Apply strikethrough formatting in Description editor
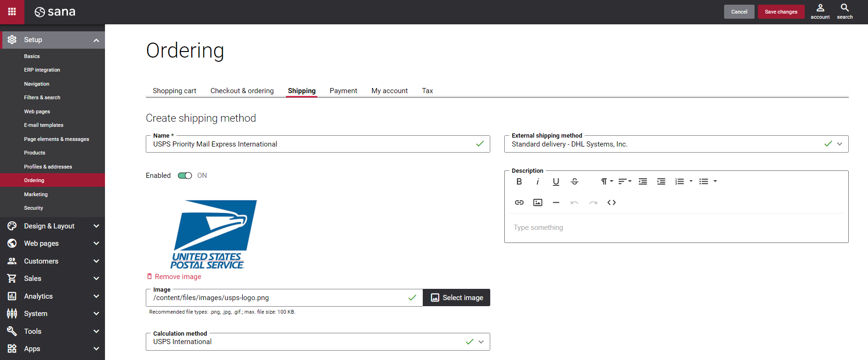Screen dimensions: 868x360 575,182
